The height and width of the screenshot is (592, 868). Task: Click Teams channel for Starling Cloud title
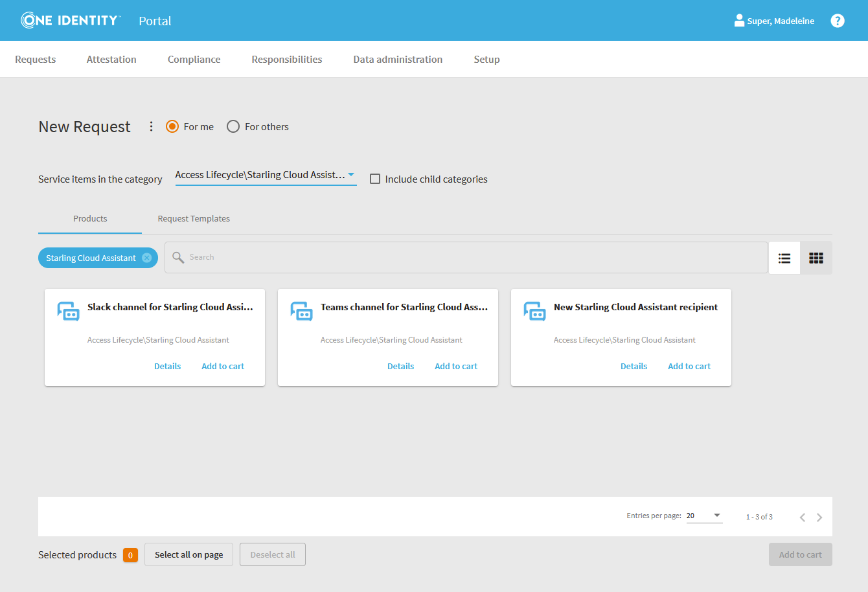tap(404, 307)
